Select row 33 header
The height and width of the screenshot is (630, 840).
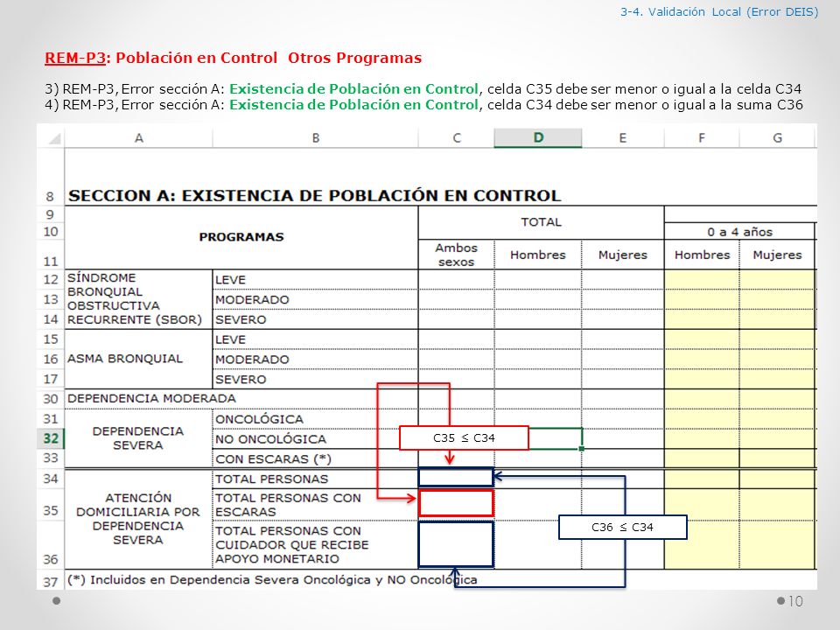pyautogui.click(x=51, y=458)
